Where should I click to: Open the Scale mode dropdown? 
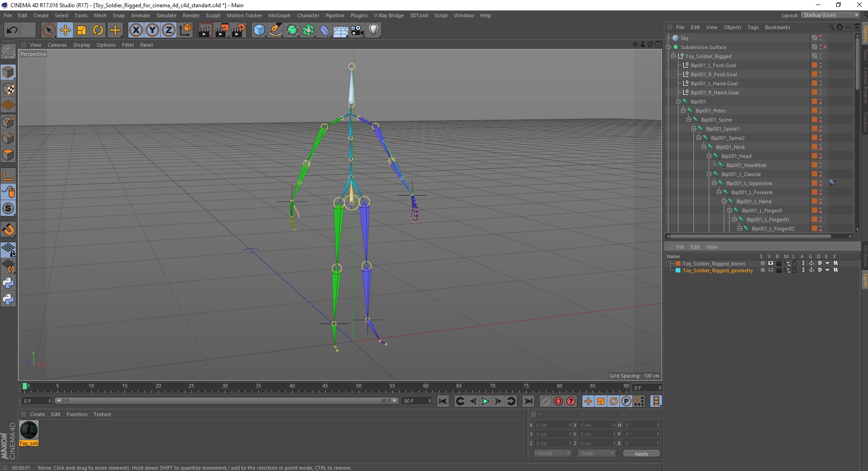pyautogui.click(x=596, y=453)
